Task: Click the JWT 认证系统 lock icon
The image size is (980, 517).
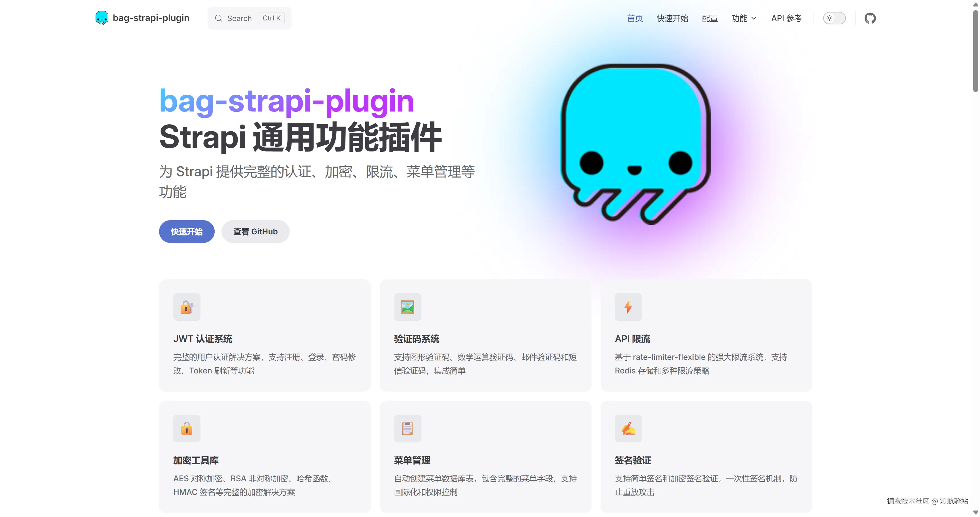Action: [x=186, y=307]
